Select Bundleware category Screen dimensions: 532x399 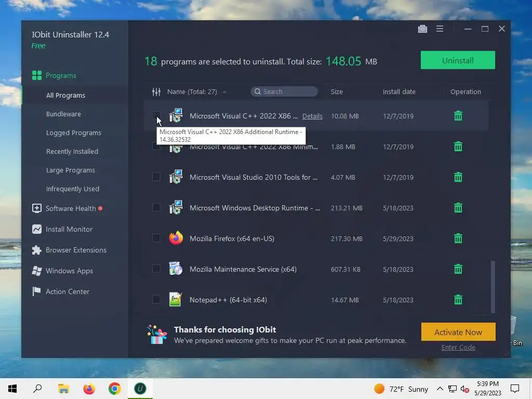(63, 114)
